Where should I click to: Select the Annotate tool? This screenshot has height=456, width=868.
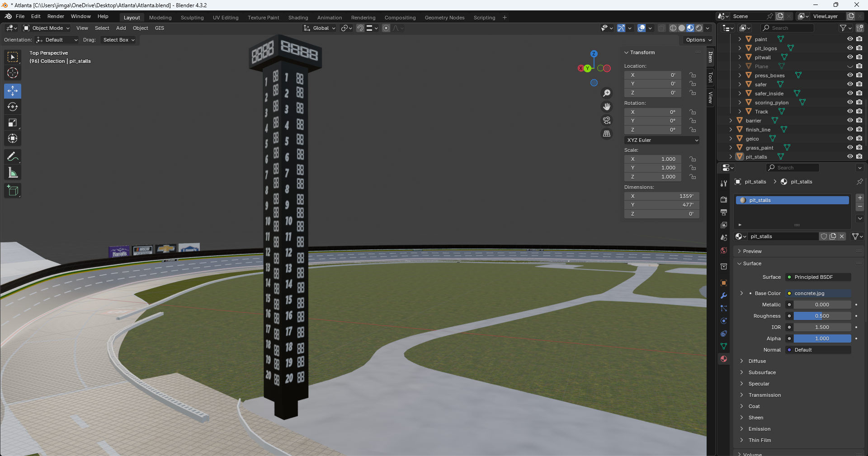click(x=13, y=157)
